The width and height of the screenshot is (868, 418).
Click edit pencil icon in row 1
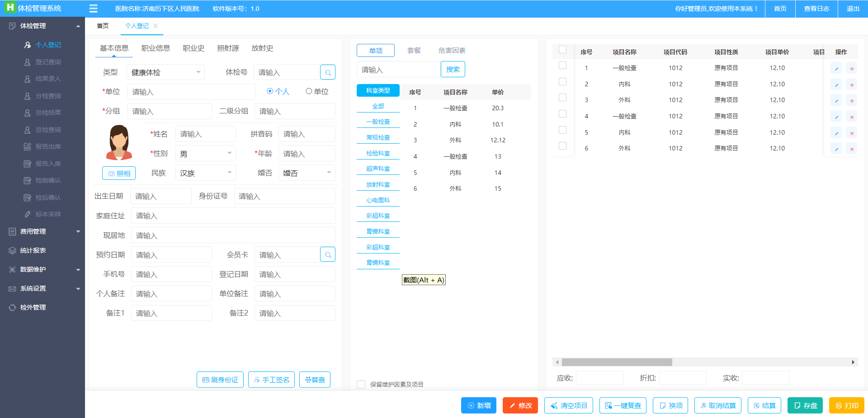(836, 69)
